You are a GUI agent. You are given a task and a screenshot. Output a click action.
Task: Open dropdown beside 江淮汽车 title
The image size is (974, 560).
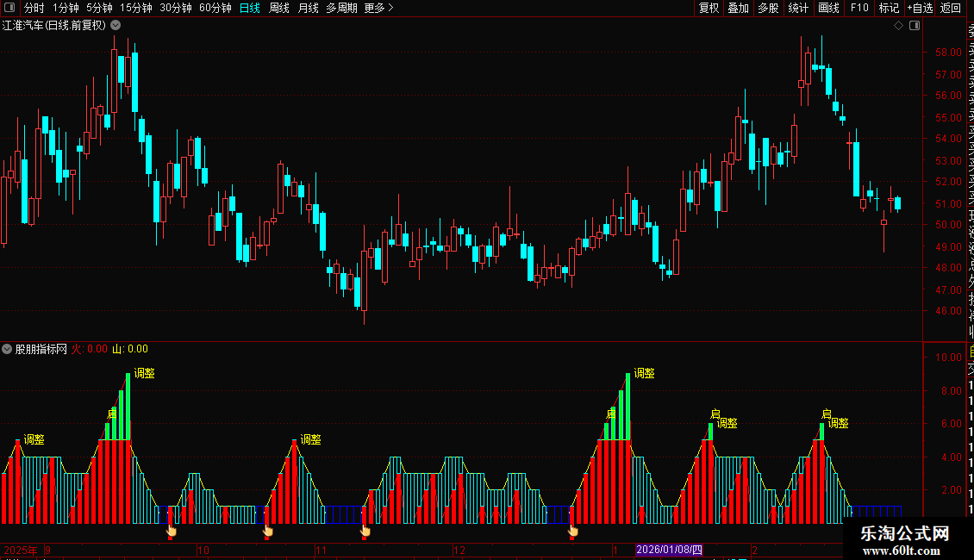(116, 26)
